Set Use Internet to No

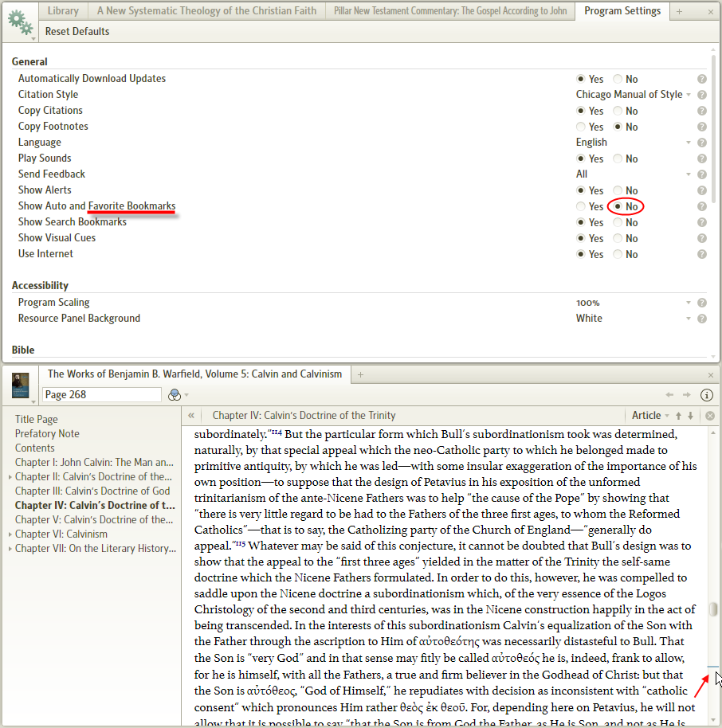(x=618, y=254)
